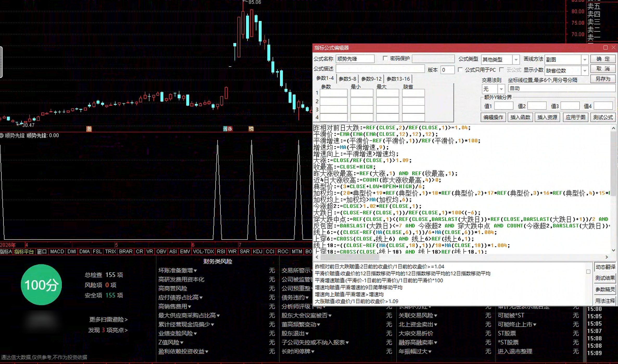
Task: Select the KDJ indicator tab
Action: [x=257, y=252]
